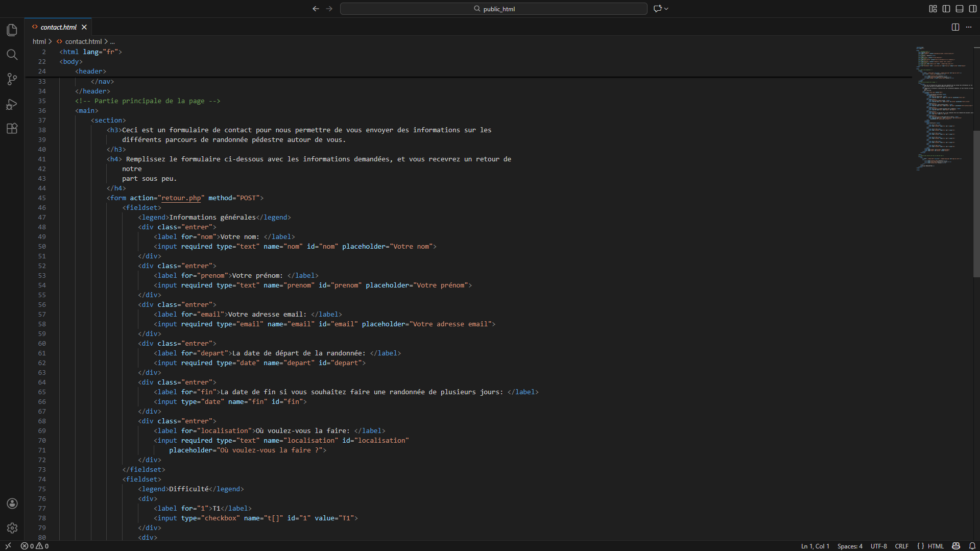The image size is (980, 551).
Task: Change the CRLF end of line sequence
Action: pyautogui.click(x=902, y=546)
